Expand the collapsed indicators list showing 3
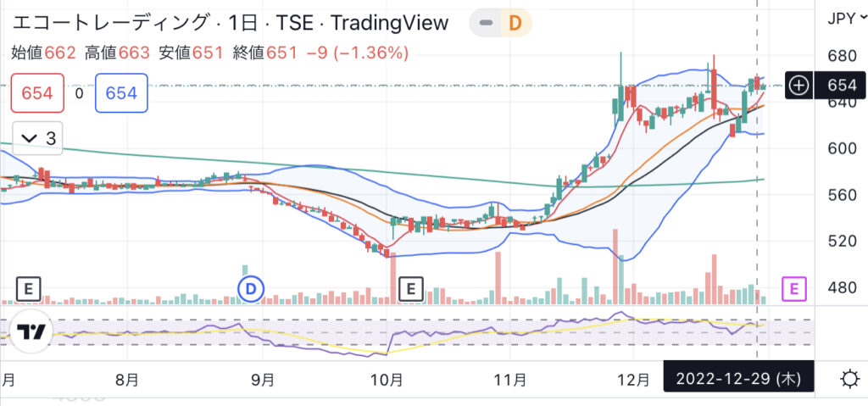The image size is (868, 406). (37, 138)
